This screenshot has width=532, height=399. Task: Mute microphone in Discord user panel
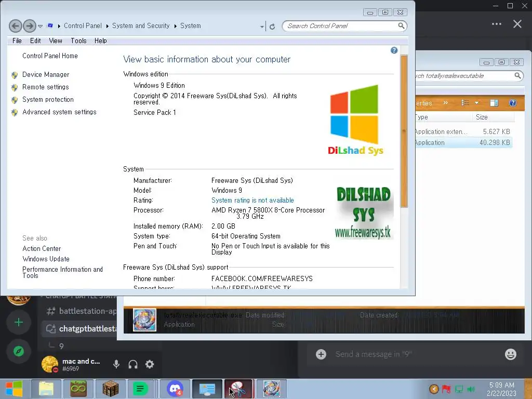point(116,364)
